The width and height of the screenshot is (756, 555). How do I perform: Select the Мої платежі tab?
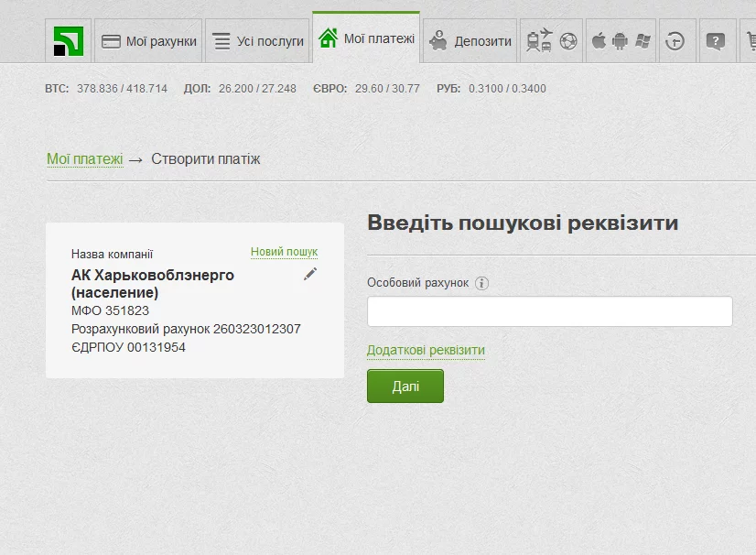(366, 38)
